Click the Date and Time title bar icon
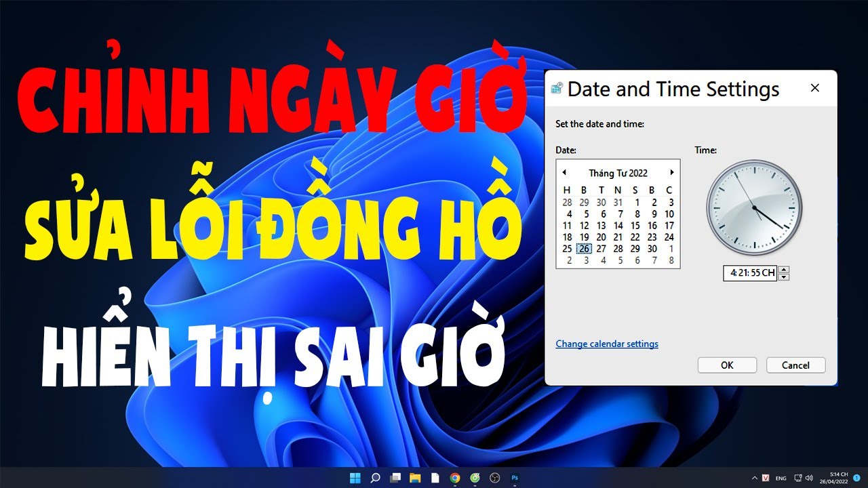Screen dimensions: 868x488 coord(557,88)
